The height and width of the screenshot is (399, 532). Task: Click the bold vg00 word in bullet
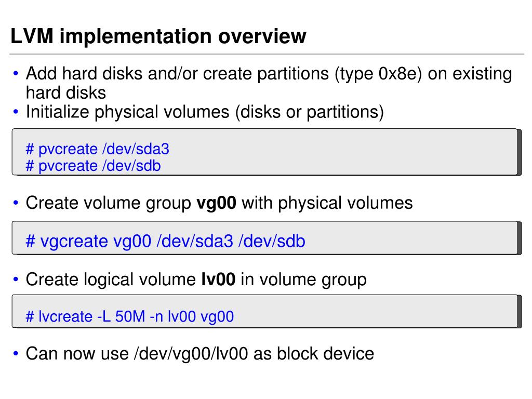pyautogui.click(x=217, y=203)
